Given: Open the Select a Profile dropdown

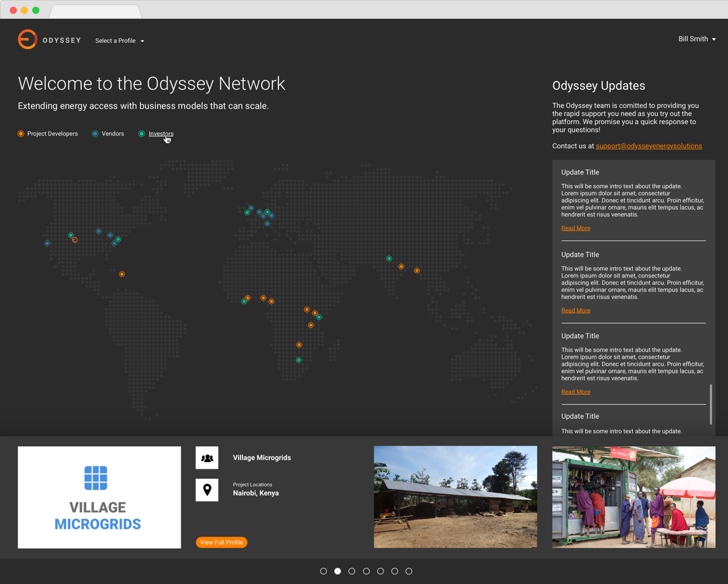Looking at the screenshot, I should click(x=120, y=41).
